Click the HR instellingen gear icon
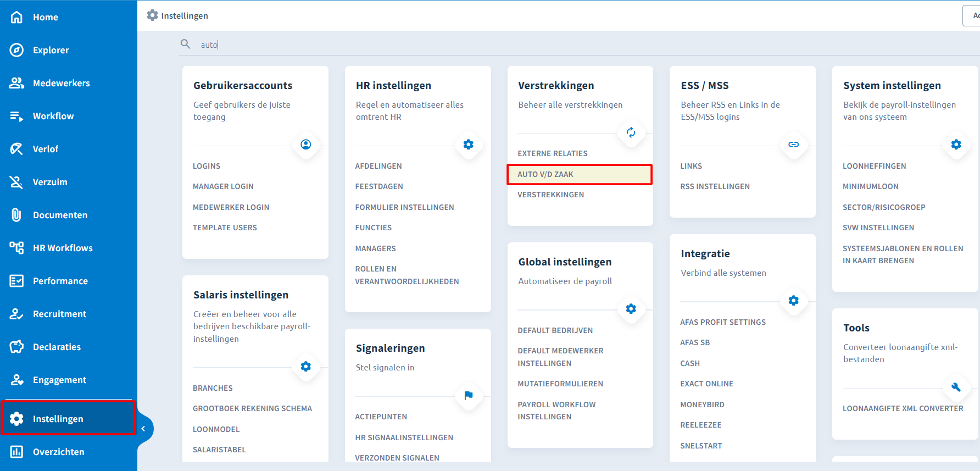Image resolution: width=980 pixels, height=471 pixels. 469,145
